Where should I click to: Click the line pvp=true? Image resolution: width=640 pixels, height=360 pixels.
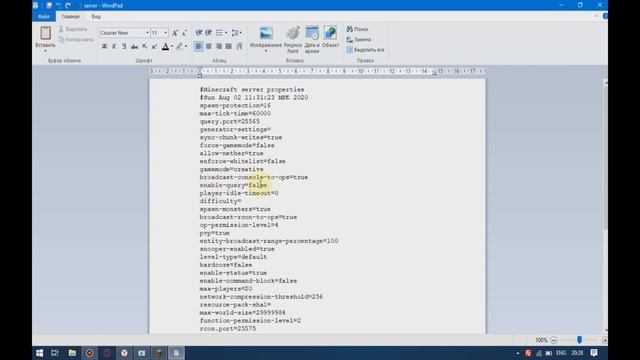pyautogui.click(x=215, y=233)
